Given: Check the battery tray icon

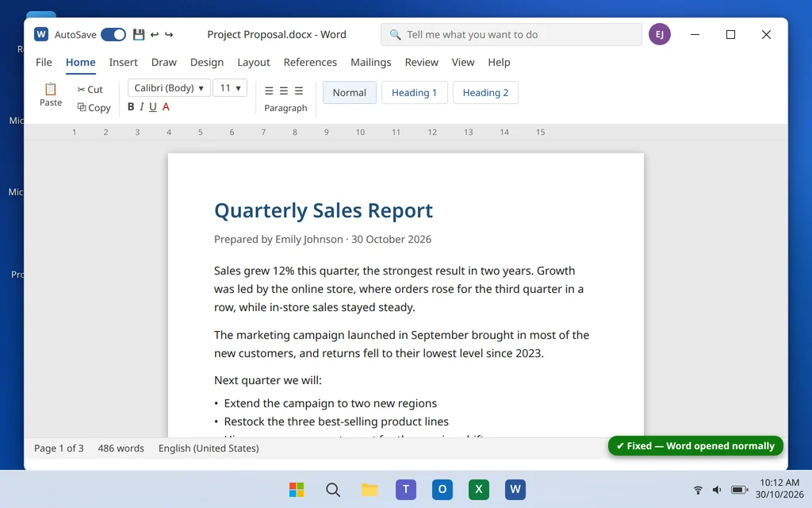Looking at the screenshot, I should [x=740, y=490].
